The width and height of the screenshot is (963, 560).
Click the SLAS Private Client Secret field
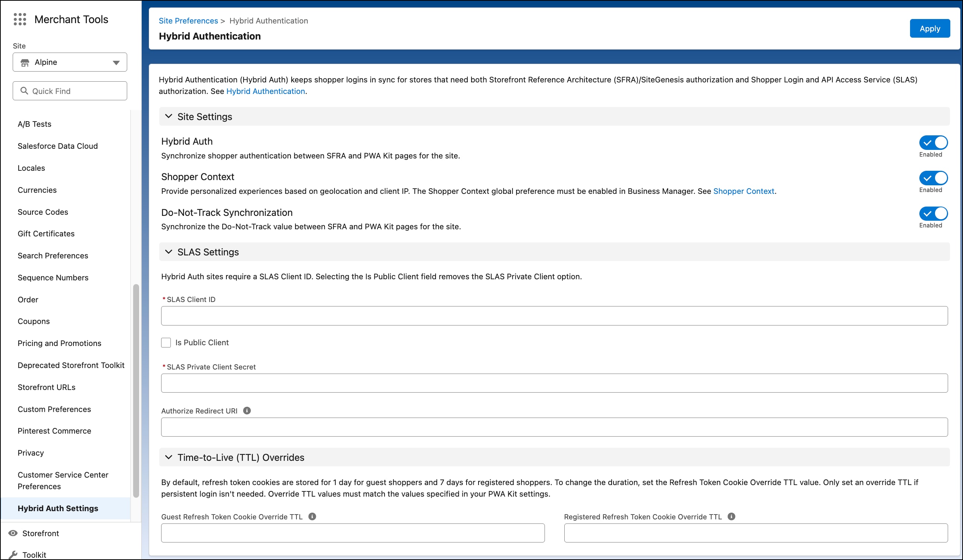click(555, 383)
